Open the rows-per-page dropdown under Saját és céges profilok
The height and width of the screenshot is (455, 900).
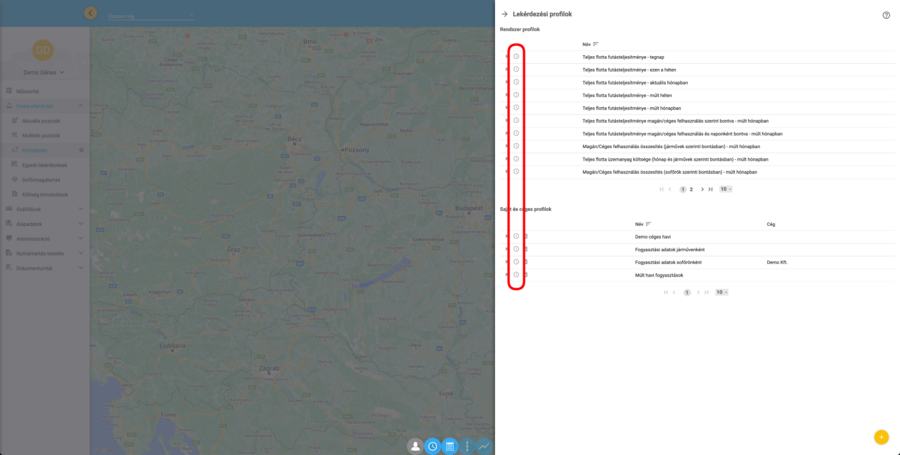(x=720, y=292)
